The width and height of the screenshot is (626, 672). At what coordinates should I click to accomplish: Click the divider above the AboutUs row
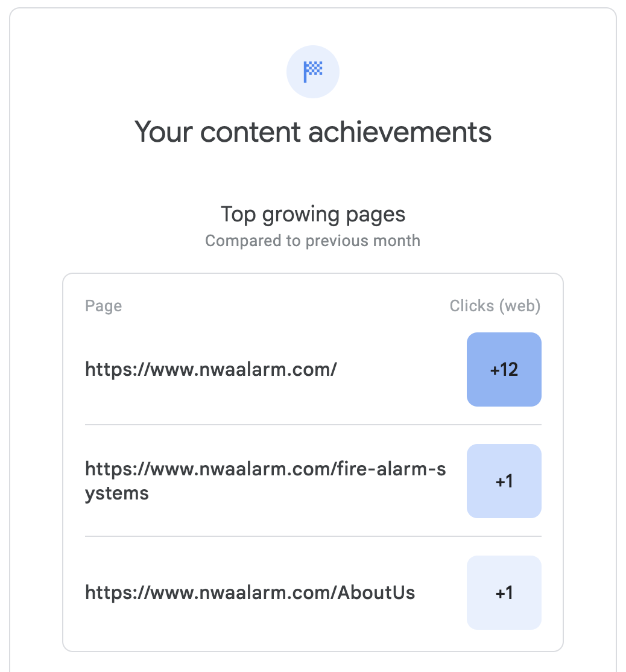pos(313,536)
